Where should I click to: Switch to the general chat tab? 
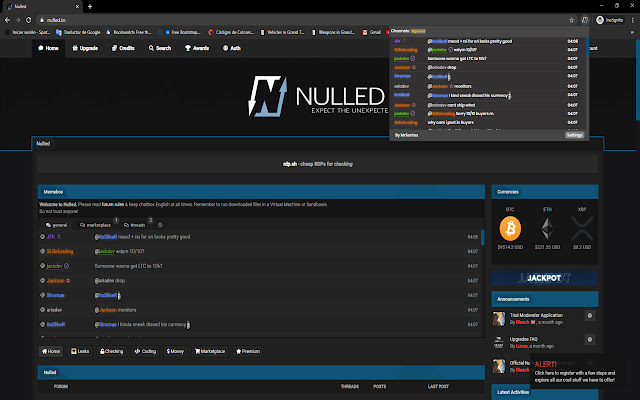(x=56, y=225)
